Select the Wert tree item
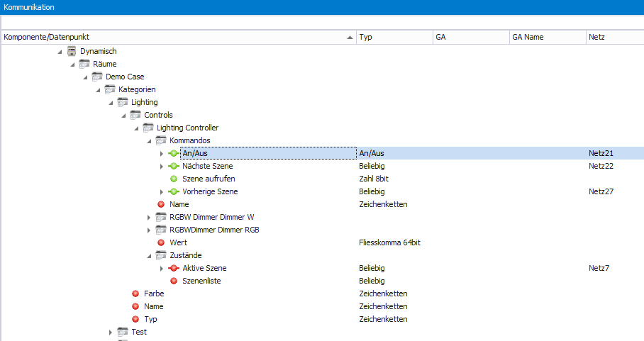This screenshot has width=644, height=341. point(178,242)
